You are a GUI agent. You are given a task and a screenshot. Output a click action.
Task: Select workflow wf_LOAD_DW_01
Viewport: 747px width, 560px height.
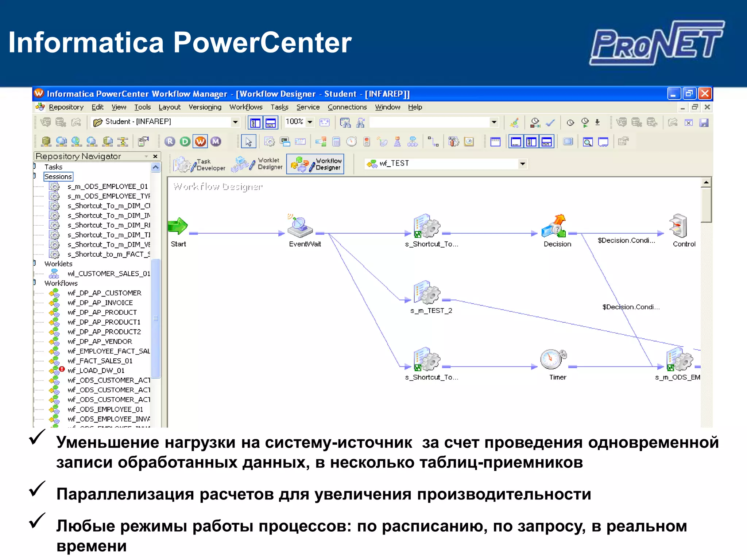pos(96,370)
